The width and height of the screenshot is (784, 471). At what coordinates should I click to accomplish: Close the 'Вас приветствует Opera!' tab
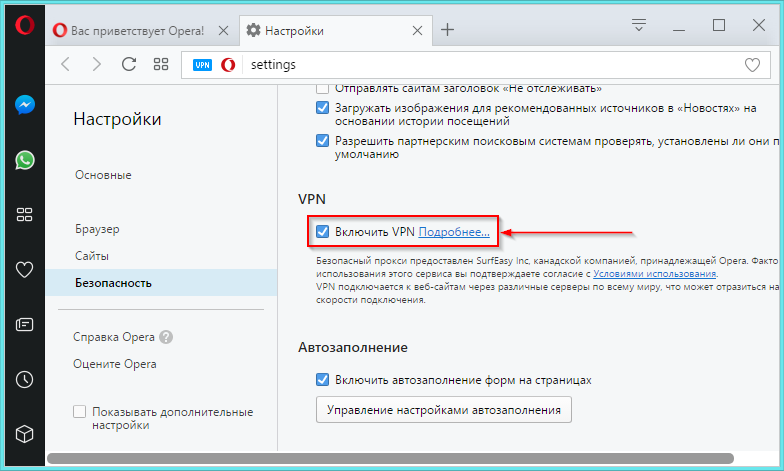(224, 31)
